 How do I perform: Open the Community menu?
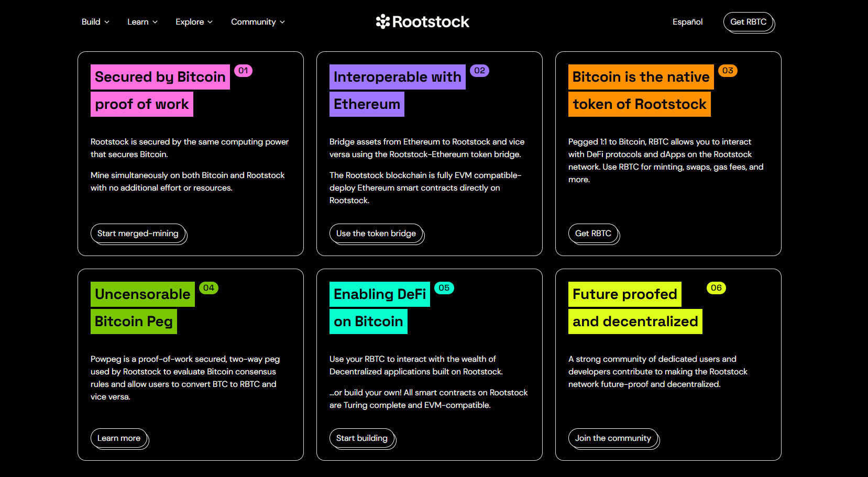[258, 22]
